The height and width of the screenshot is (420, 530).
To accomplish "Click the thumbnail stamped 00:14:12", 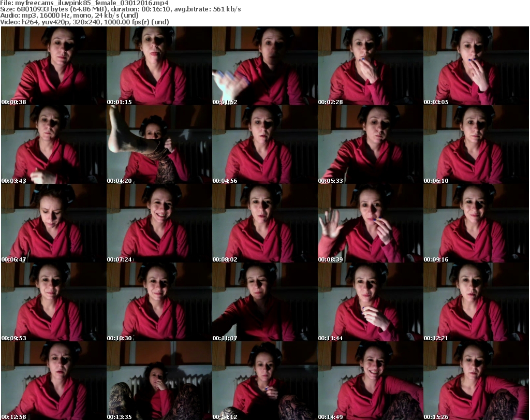I will pos(265,381).
